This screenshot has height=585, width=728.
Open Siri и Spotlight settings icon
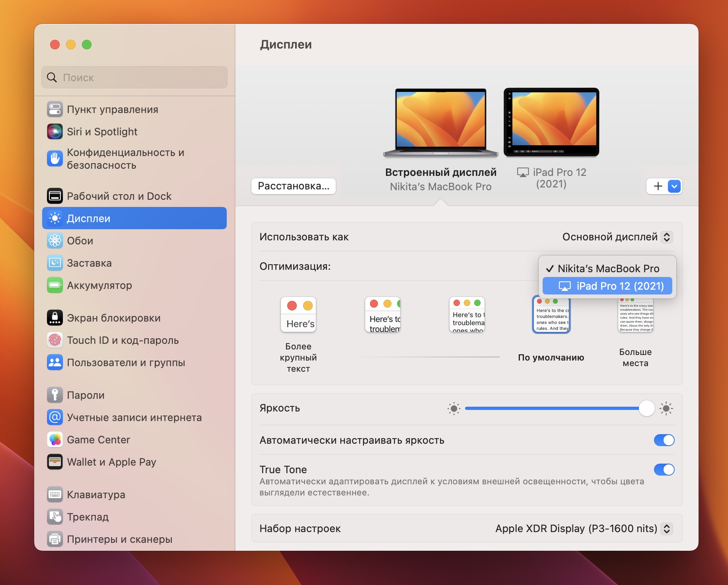click(55, 132)
